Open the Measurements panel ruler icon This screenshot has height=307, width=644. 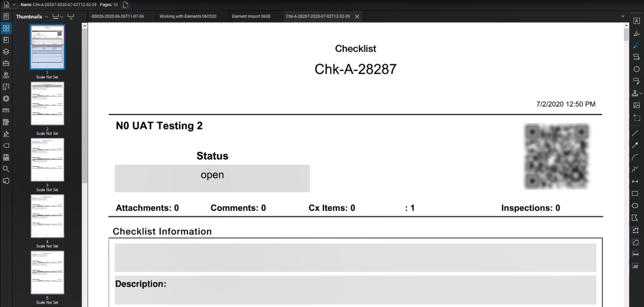click(6, 110)
